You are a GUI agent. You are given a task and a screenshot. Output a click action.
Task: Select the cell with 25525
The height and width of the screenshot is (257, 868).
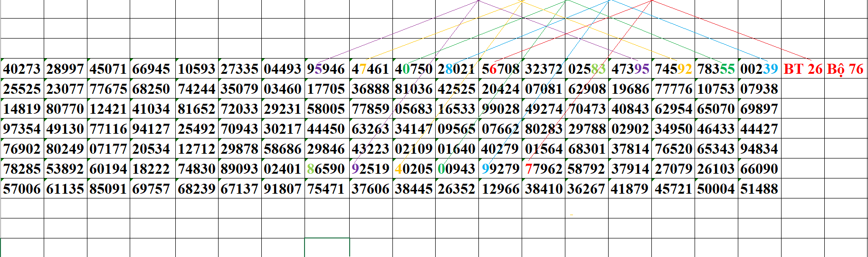coord(22,89)
